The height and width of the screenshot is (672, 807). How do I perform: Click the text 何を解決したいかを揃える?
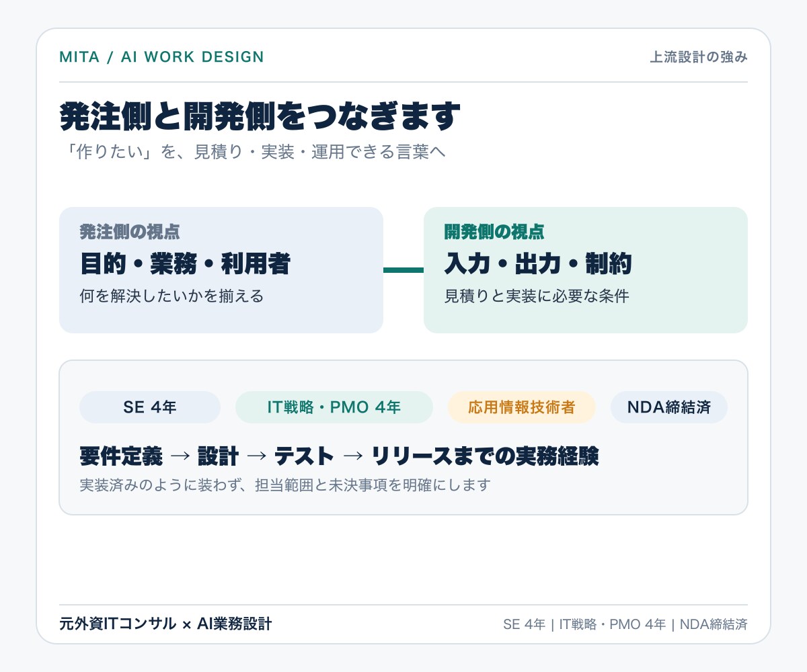point(171,296)
